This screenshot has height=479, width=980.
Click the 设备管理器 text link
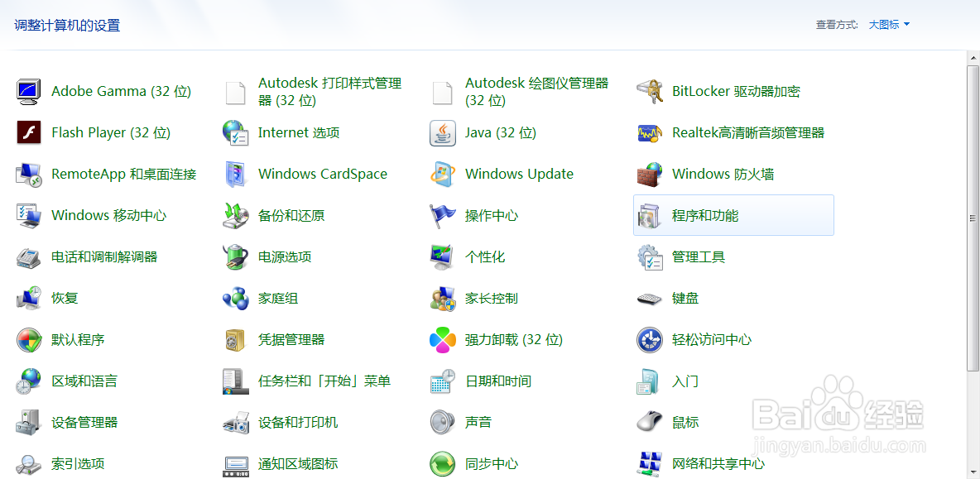(x=84, y=422)
